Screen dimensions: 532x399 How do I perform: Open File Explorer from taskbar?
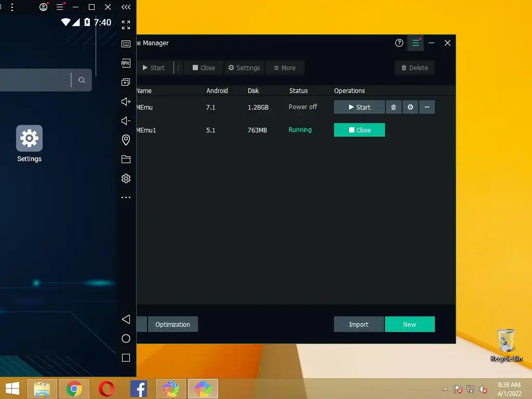click(x=42, y=389)
